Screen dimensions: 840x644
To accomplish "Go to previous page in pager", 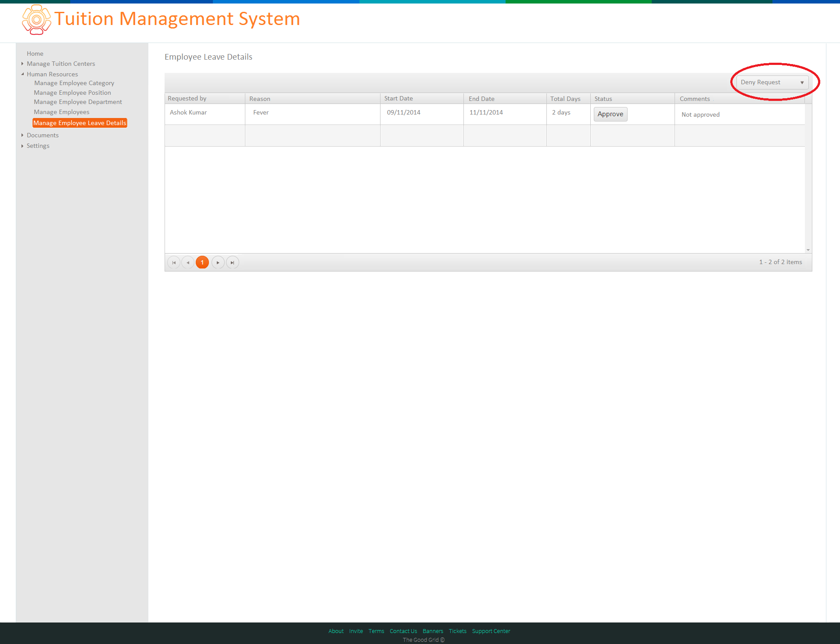I will (188, 262).
